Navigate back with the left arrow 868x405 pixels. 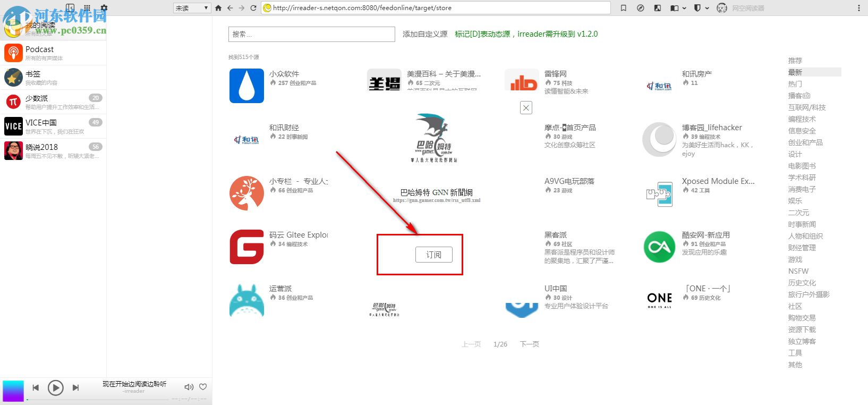[230, 8]
